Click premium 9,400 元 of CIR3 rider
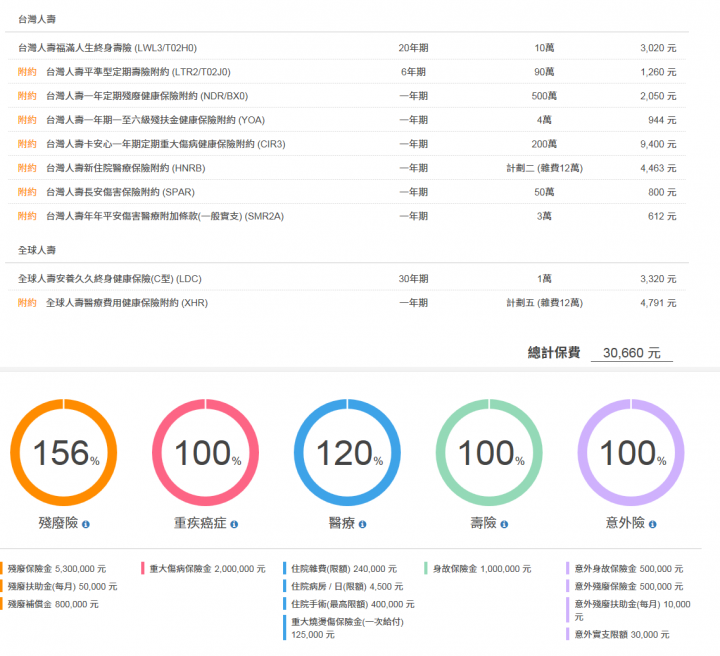 pos(658,144)
